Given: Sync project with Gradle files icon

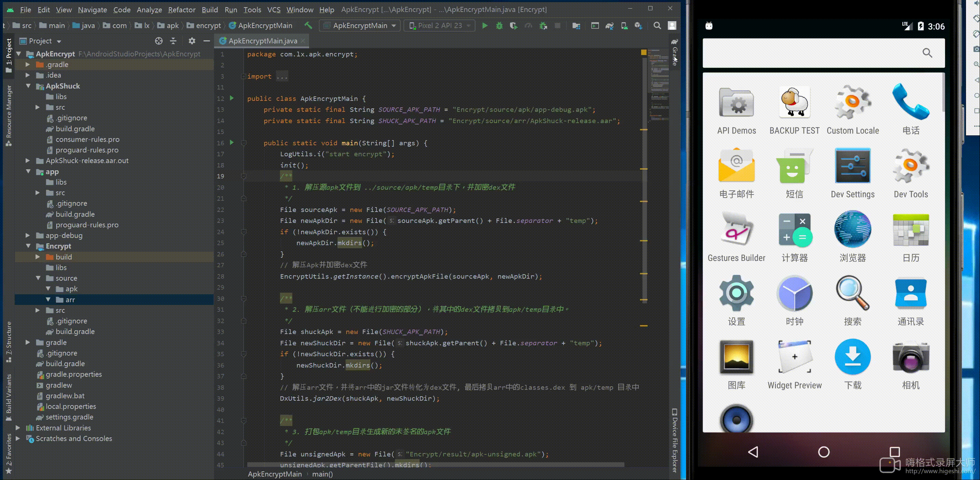Looking at the screenshot, I should [x=609, y=26].
